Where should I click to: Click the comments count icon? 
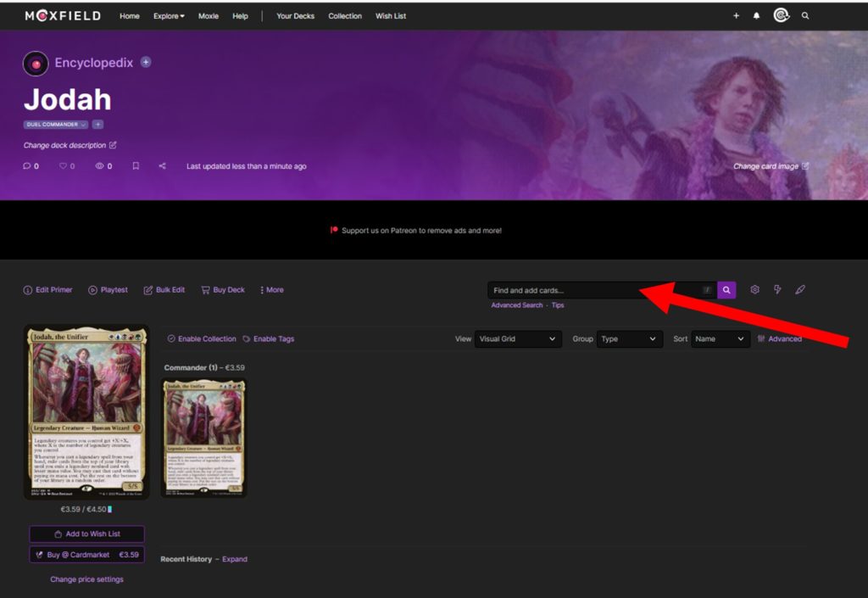click(x=26, y=166)
